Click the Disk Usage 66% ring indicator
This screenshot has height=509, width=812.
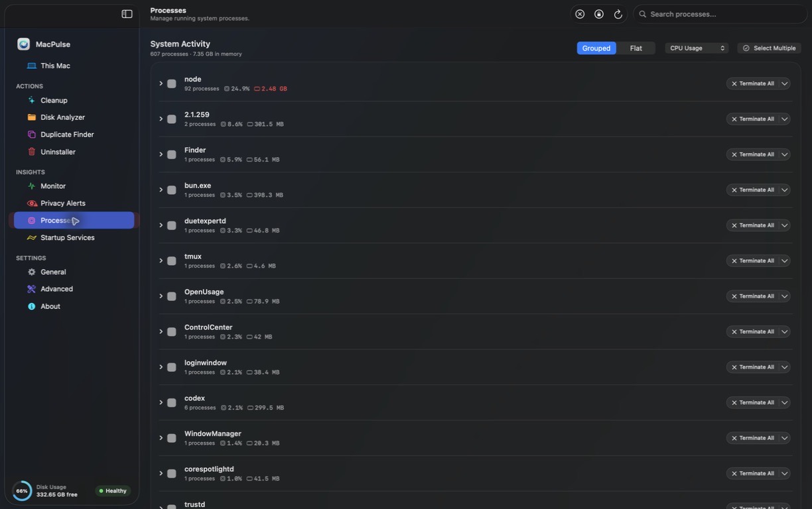22,491
